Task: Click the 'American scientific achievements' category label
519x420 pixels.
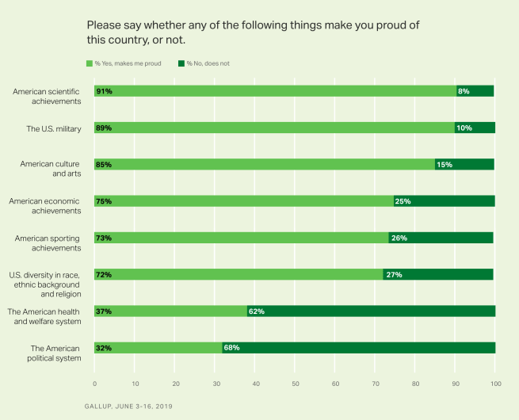Action: point(46,96)
